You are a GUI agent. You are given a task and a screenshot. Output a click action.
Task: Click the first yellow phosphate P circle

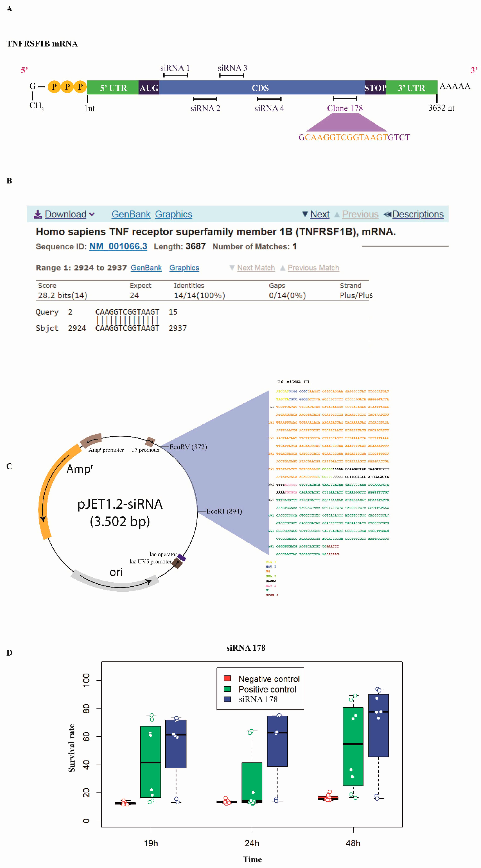54,87
